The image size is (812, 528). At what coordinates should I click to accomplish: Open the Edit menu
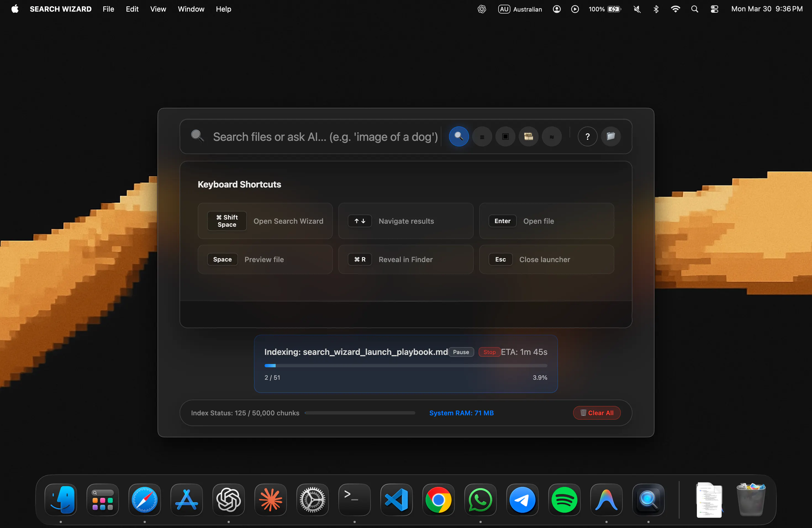pyautogui.click(x=132, y=9)
